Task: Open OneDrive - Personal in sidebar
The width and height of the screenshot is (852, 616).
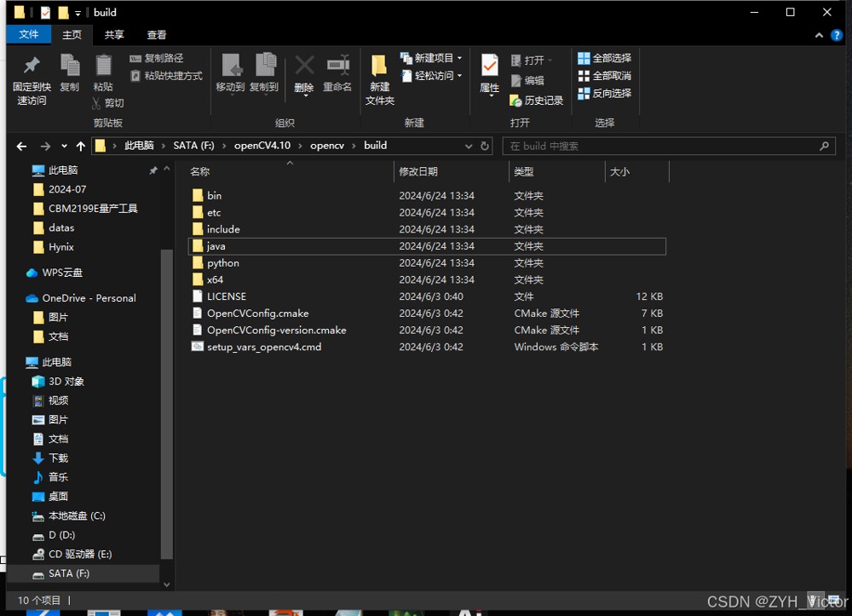Action: [x=81, y=298]
